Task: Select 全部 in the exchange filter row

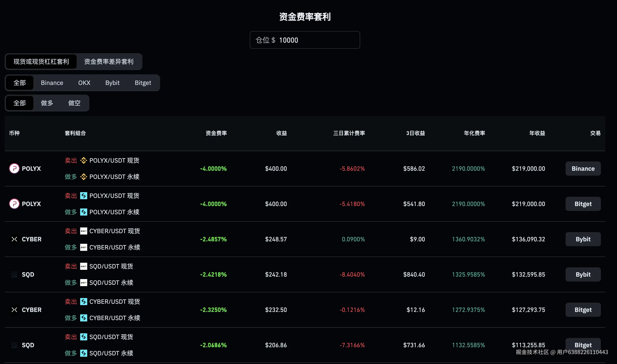Action: coord(20,83)
